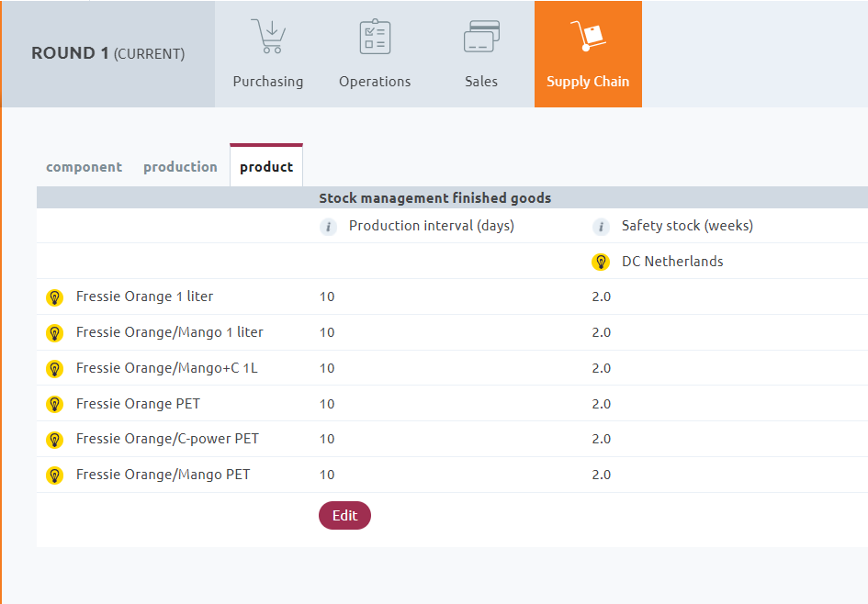Open the Purchasing section via its cart icon
868x604 pixels.
(267, 37)
